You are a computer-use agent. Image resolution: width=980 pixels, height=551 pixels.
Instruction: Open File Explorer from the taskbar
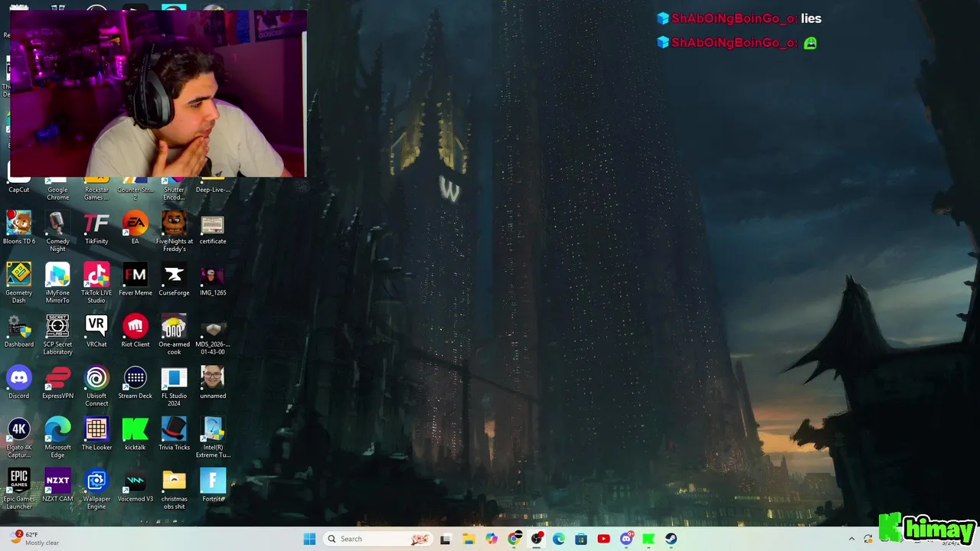point(469,539)
